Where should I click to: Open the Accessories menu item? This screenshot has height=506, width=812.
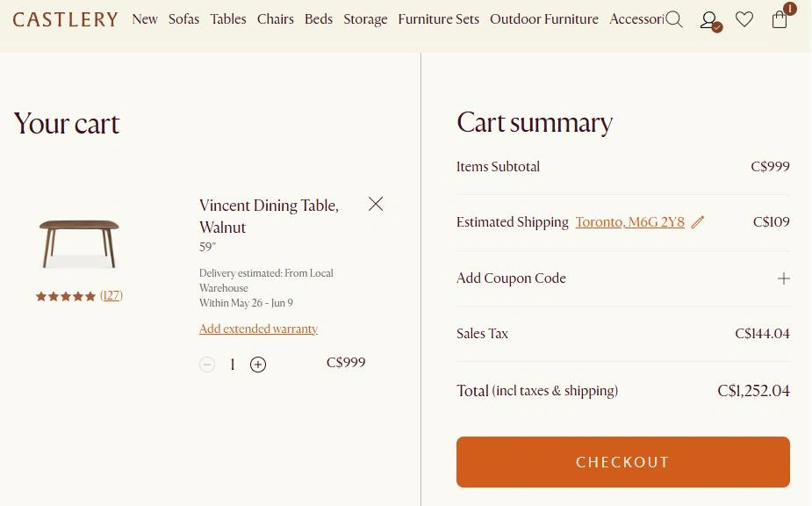tap(636, 19)
